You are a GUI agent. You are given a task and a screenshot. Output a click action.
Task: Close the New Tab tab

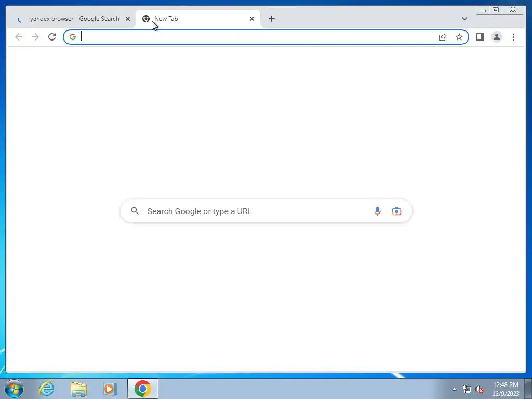click(252, 19)
